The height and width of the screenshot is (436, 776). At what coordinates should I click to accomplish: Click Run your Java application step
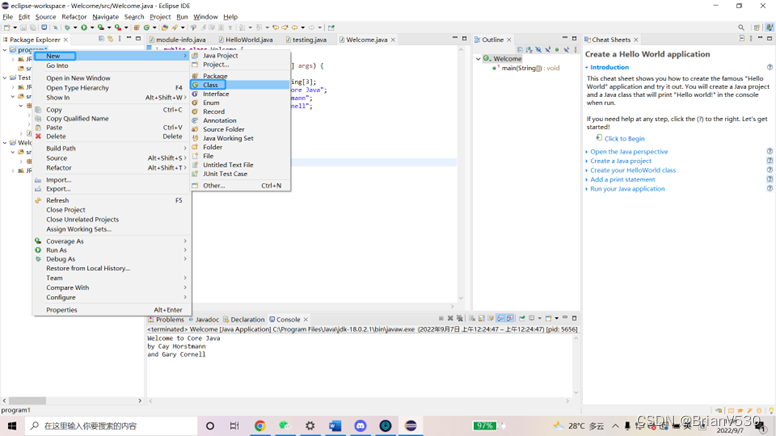628,189
